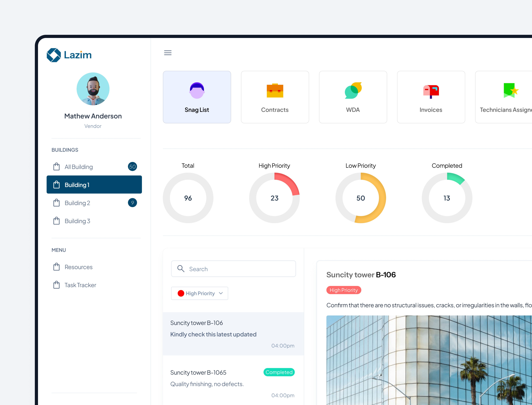Open the Technicians Assigned card

point(504,97)
